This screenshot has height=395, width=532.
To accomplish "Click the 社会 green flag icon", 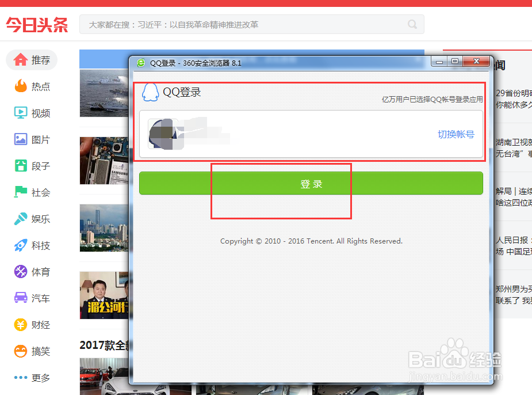I will click(21, 192).
